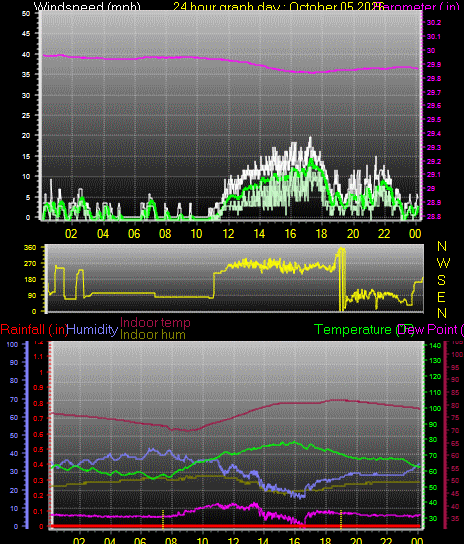This screenshot has width=464, height=544.
Task: Click the 29.9 barometer scale label
Action: tap(434, 65)
